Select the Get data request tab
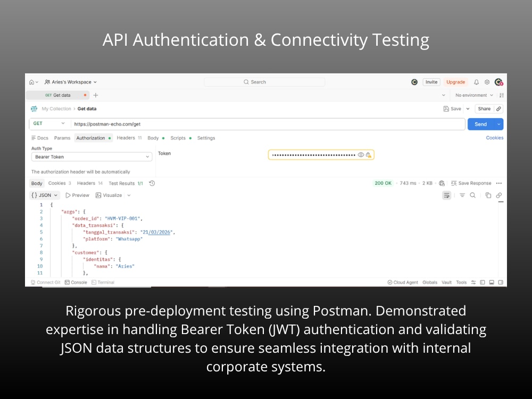 click(x=57, y=95)
